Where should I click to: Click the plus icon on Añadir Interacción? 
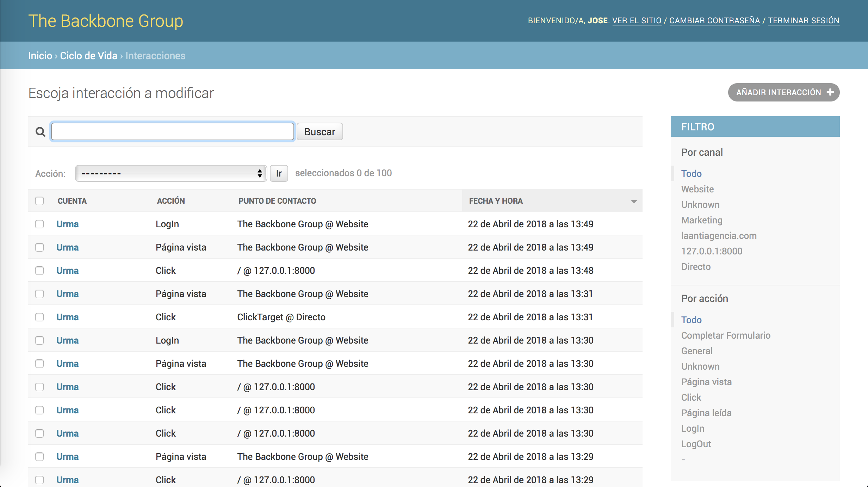(x=830, y=92)
